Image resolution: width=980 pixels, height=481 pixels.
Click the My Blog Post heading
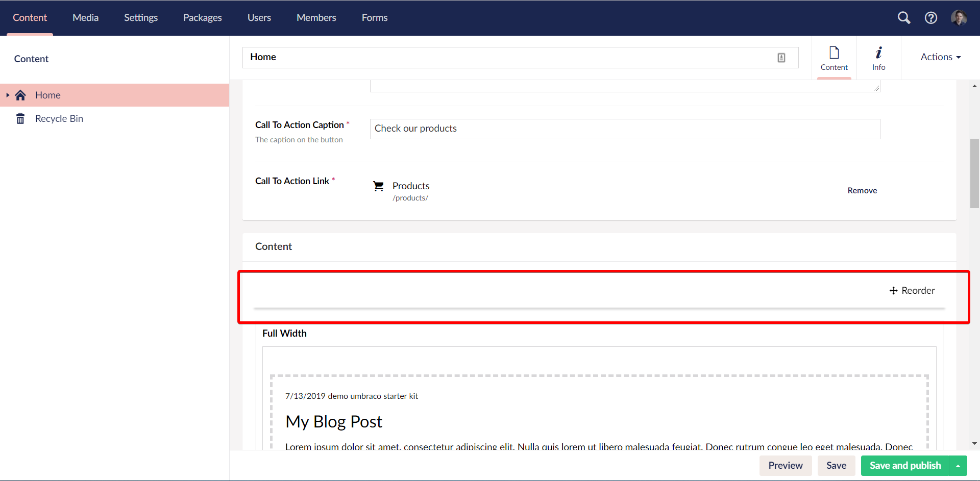pyautogui.click(x=334, y=422)
